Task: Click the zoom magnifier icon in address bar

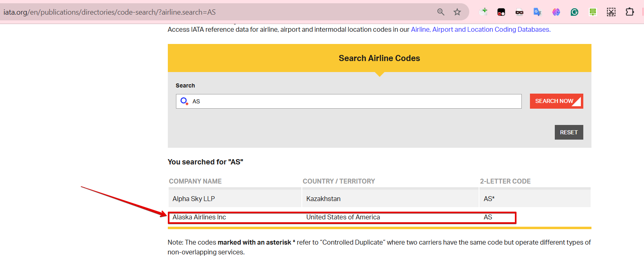Action: click(441, 12)
